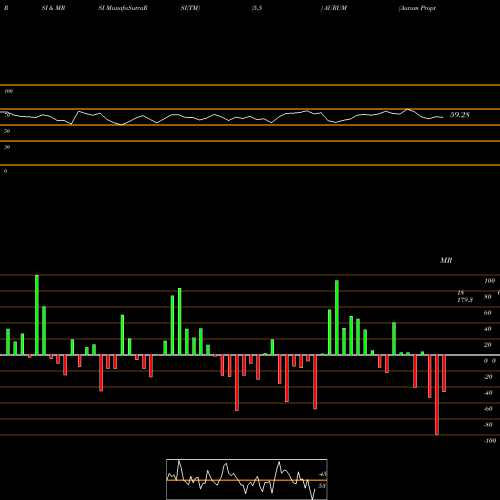
Task: Click the MR chart title label
Action: click(x=446, y=260)
